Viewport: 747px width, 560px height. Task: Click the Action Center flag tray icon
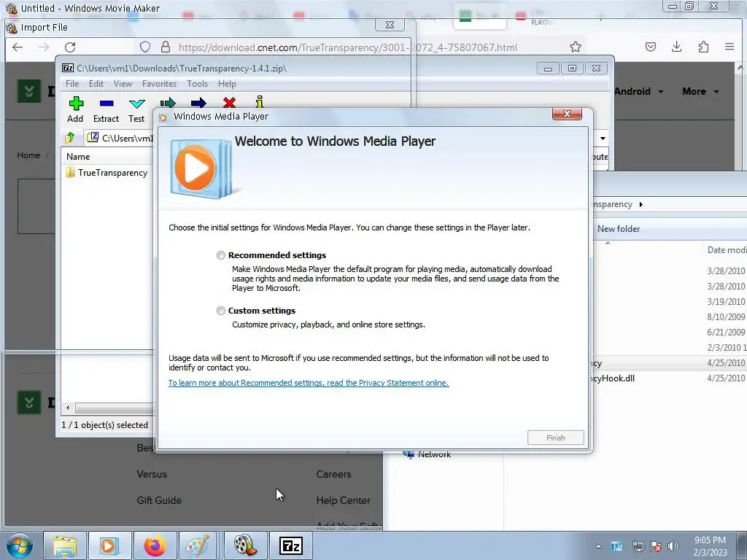(656, 546)
